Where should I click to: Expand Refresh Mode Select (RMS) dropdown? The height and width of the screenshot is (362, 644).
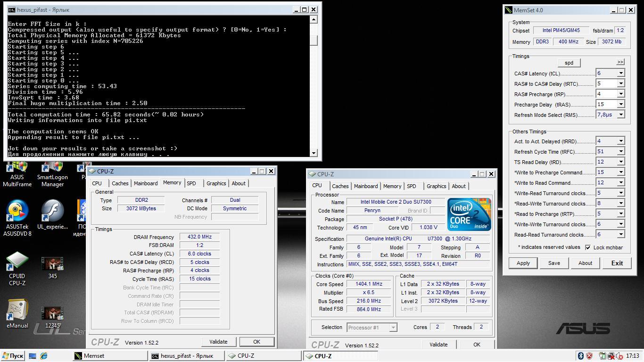pos(621,115)
